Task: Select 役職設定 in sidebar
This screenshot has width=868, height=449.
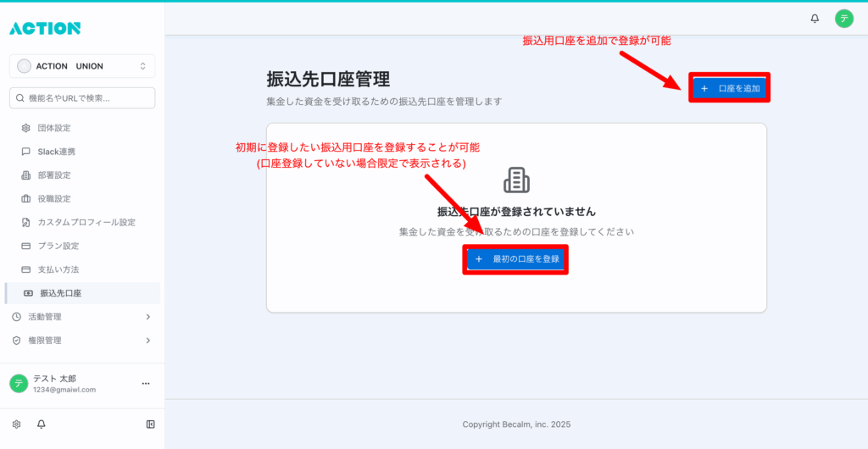Action: click(54, 199)
